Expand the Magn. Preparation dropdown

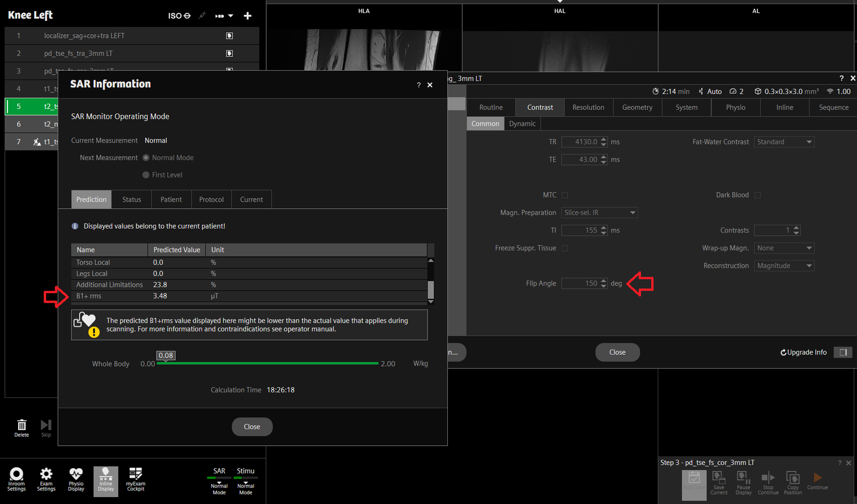pos(599,213)
